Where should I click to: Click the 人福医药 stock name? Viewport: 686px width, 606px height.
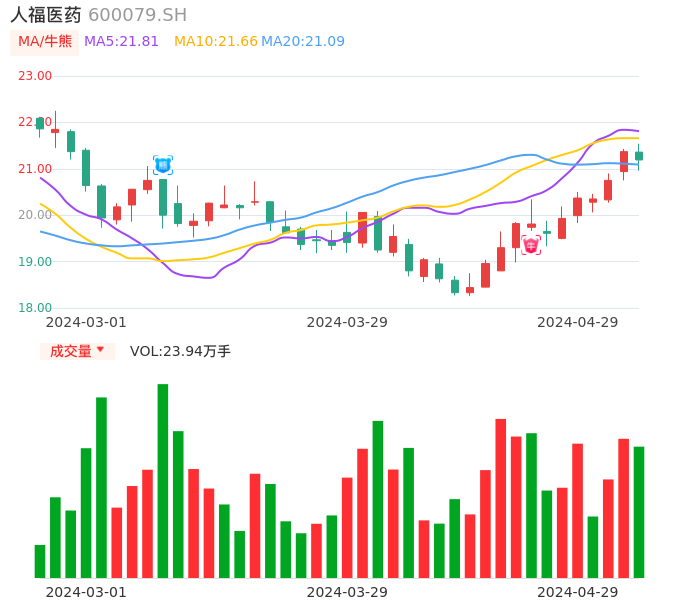(x=46, y=15)
